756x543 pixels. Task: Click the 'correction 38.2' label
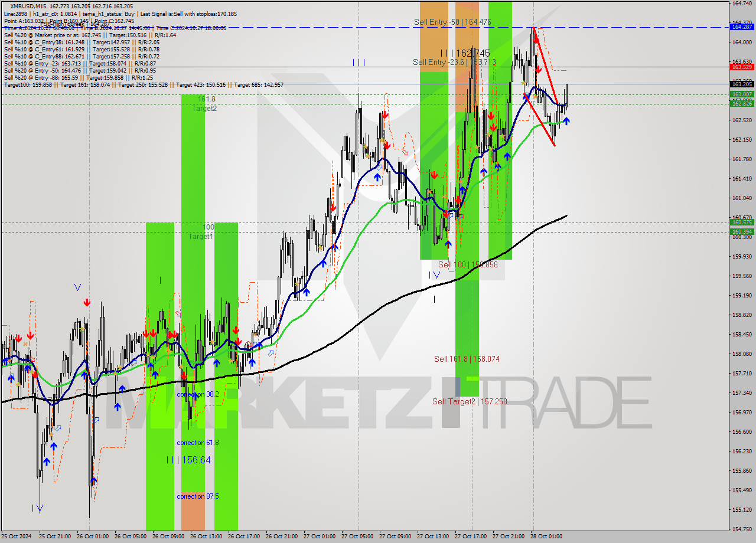coord(198,394)
